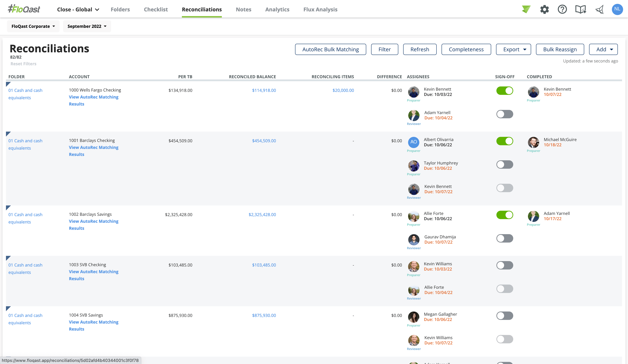Screen dimensions: 628x364
Task: Click the Bulk Reassign button
Action: pos(560,49)
